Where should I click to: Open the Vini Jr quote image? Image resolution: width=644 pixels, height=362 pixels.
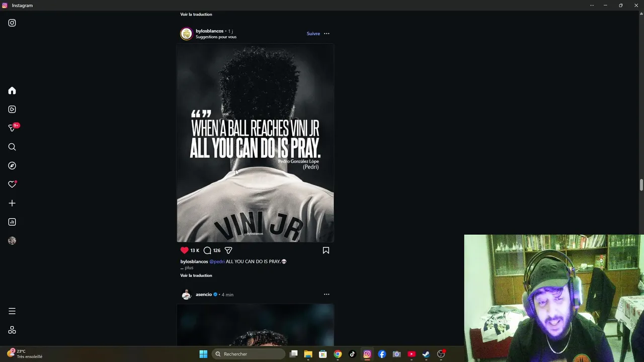(x=255, y=143)
